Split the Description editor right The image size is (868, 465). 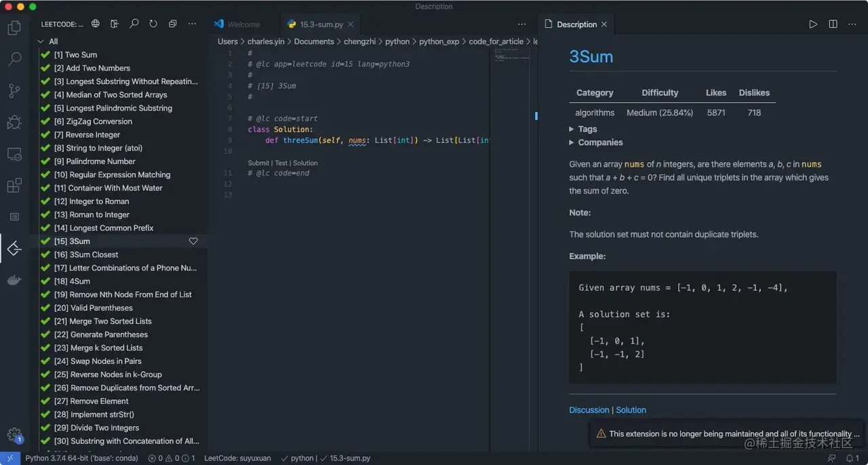tap(833, 24)
